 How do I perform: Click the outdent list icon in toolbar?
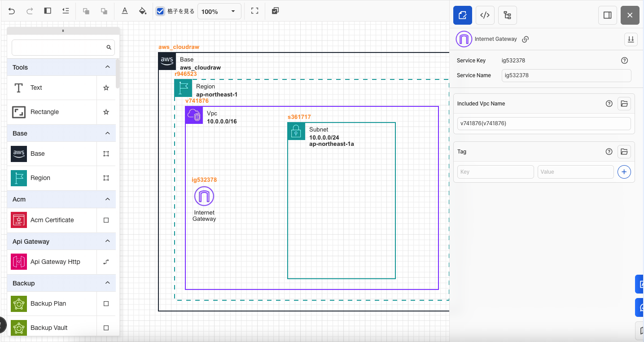(x=66, y=11)
